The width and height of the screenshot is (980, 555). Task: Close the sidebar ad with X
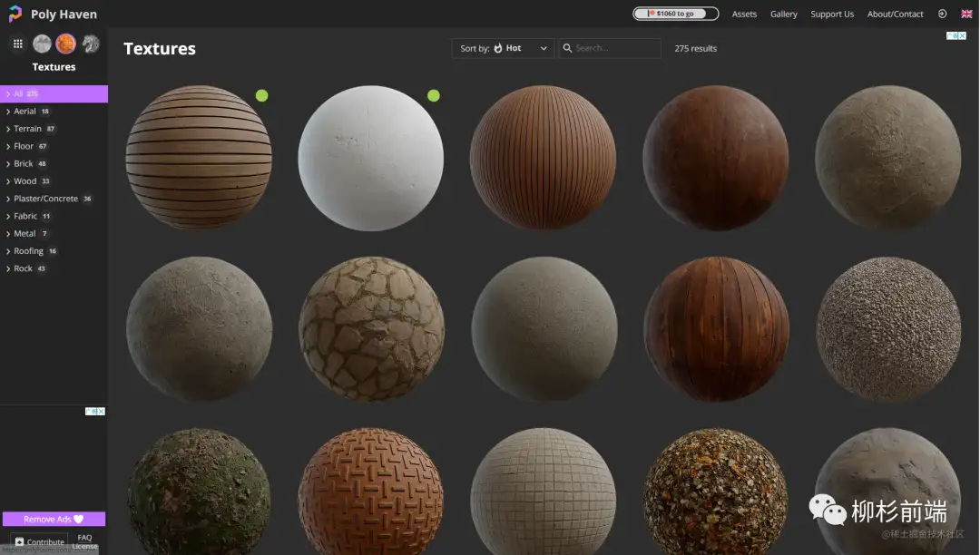coord(100,412)
